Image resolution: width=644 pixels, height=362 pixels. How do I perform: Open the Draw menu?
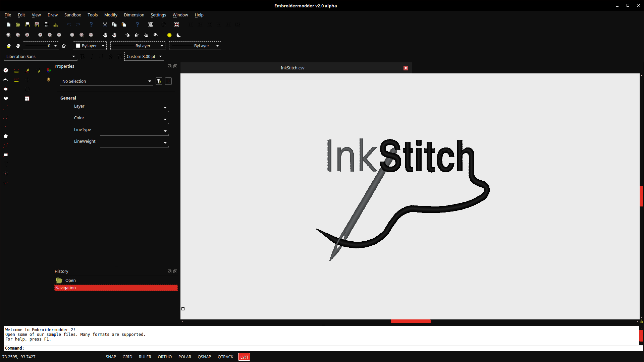coord(52,15)
